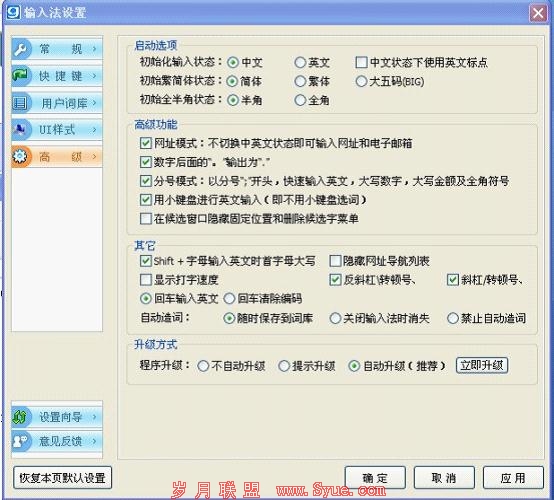Viewport: 554px width, 500px height.
Task: Click the 用户词库 list icon
Action: point(20,103)
